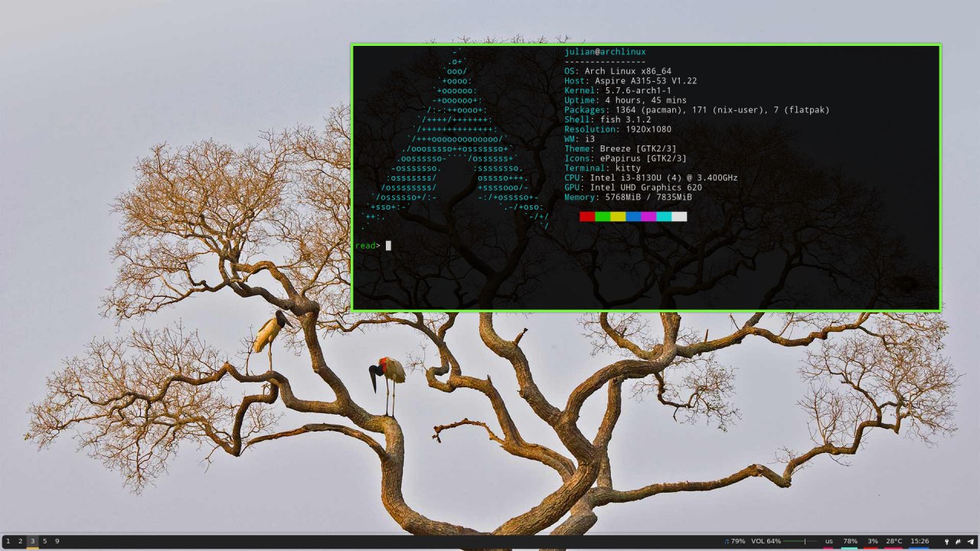Click the julian@archlinux header text
Screen dimensions: 980x551
pos(605,52)
